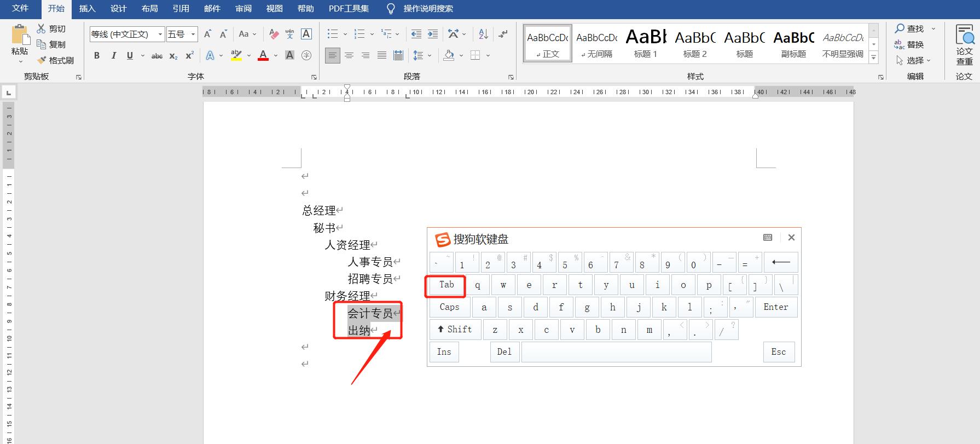Image resolution: width=980 pixels, height=444 pixels.
Task: Click the backspace arrow key on soft keyboard
Action: point(781,262)
